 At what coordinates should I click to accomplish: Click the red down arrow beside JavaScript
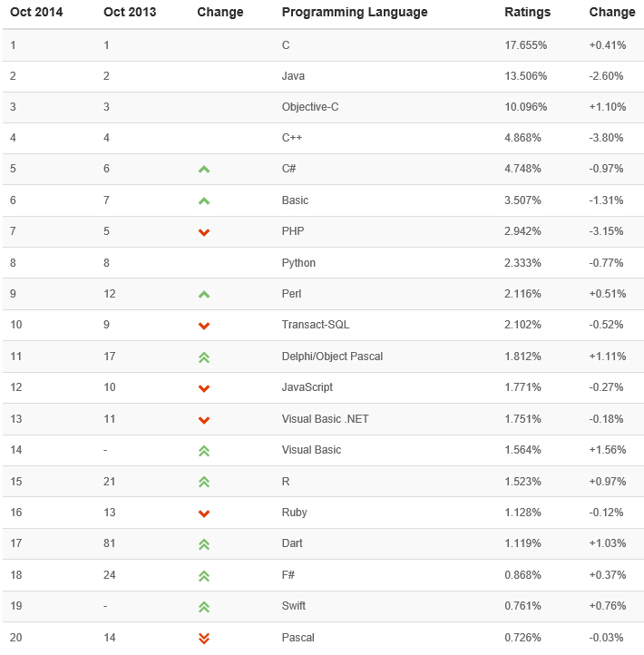click(x=204, y=388)
